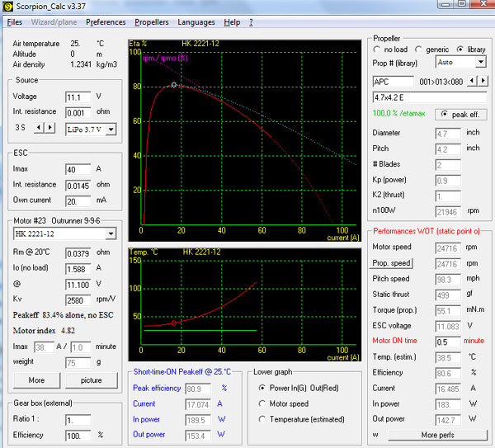
Task: Click the n100W 21946 value
Action: (x=448, y=212)
